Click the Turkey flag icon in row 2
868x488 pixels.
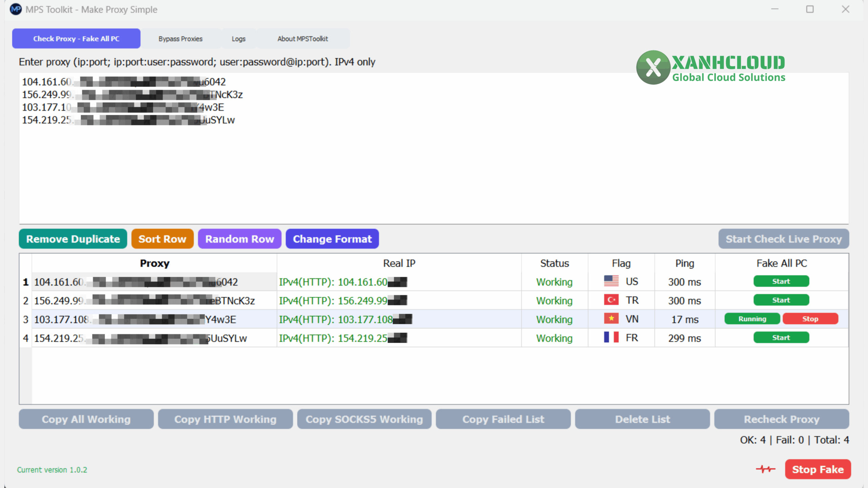[611, 300]
